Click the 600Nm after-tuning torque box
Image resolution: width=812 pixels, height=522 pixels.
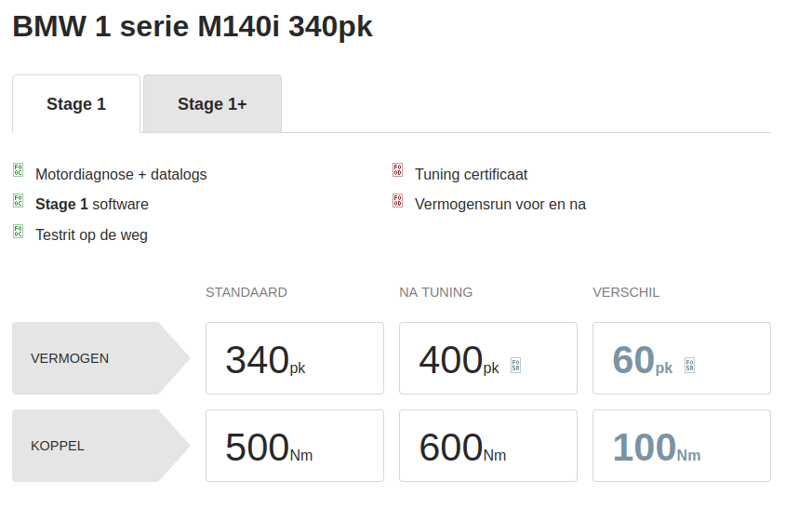487,446
